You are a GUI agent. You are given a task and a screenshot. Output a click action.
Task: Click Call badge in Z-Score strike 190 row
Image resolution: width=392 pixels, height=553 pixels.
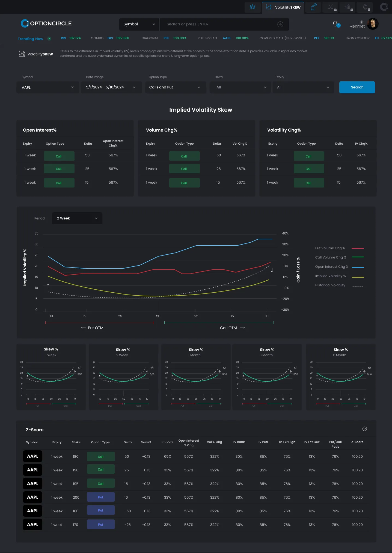coord(101,469)
